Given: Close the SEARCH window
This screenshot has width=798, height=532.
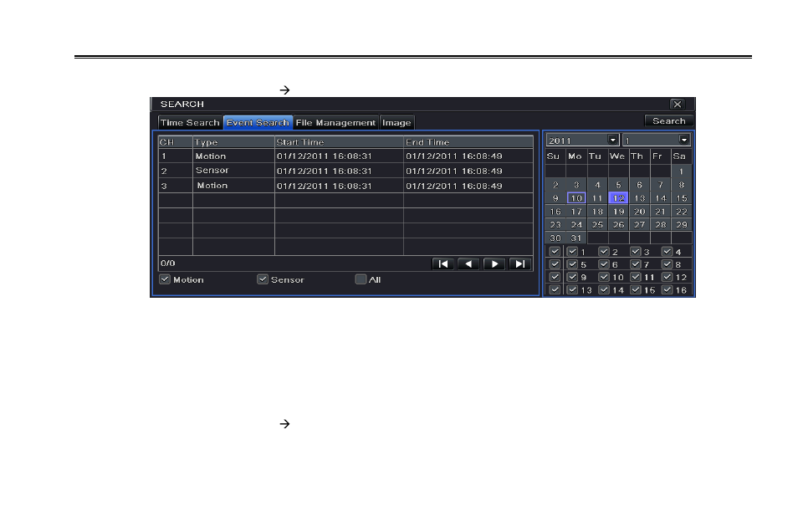Looking at the screenshot, I should 677,104.
